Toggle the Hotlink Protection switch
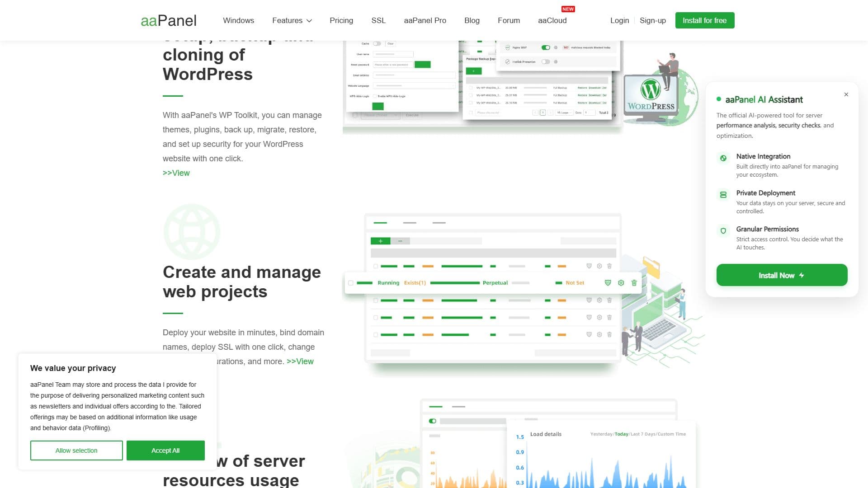This screenshot has height=488, width=868. pos(546,62)
